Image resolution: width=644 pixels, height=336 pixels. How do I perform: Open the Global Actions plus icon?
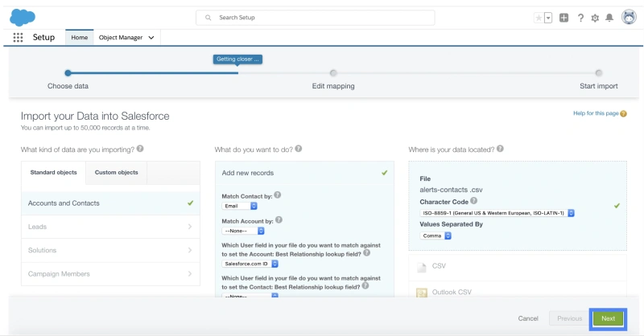(564, 18)
